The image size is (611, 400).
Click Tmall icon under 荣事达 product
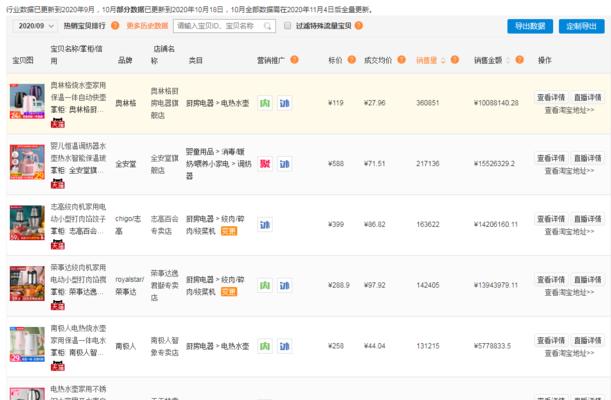coord(58,305)
